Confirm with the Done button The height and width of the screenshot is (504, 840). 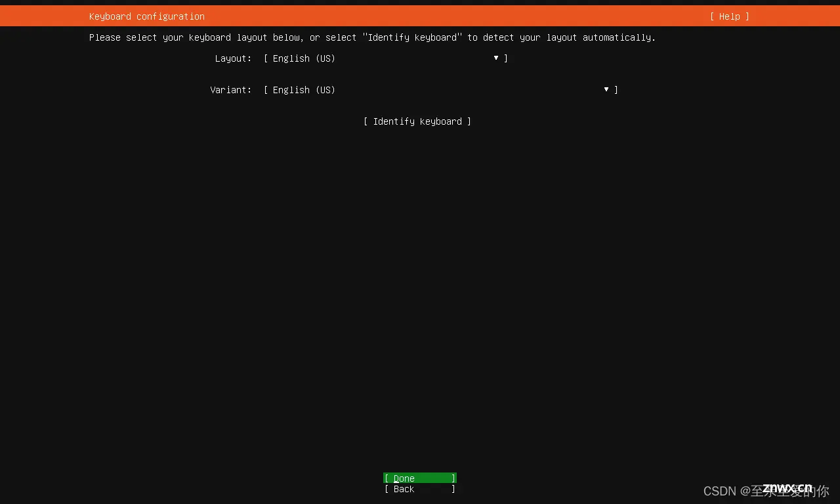point(420,478)
